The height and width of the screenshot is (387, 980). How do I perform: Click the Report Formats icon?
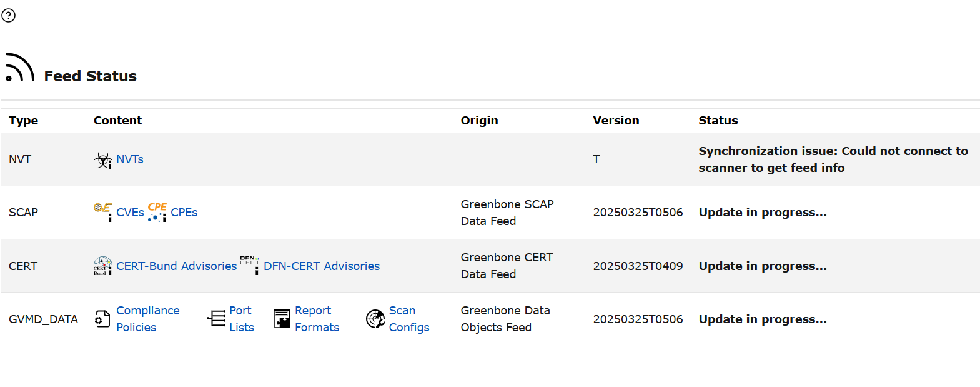[x=282, y=319]
